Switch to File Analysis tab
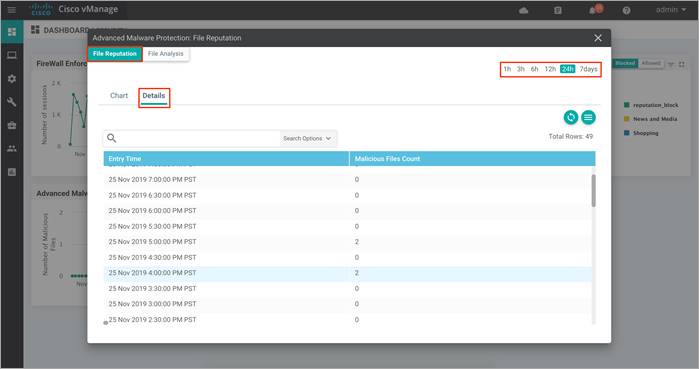 click(x=165, y=53)
